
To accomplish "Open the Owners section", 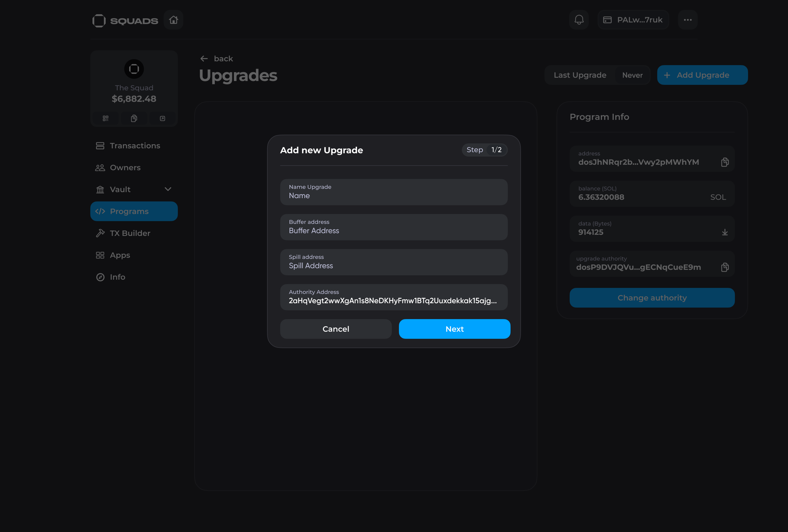I will tap(125, 168).
